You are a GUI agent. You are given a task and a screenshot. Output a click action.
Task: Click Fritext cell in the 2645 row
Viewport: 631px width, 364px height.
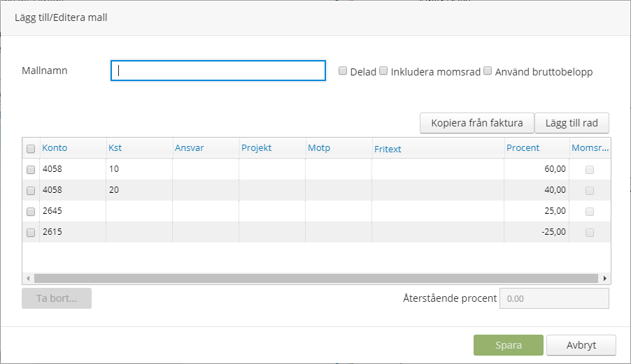[x=438, y=211]
